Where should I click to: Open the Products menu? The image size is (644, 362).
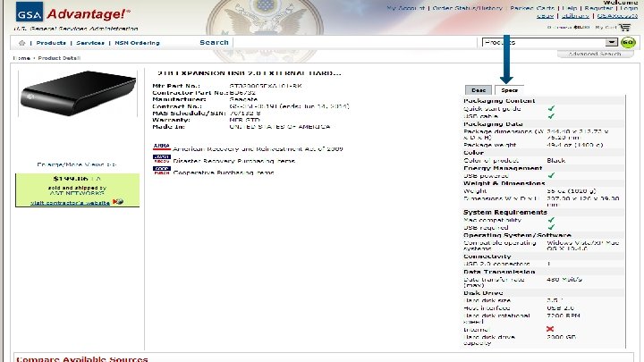tap(51, 43)
